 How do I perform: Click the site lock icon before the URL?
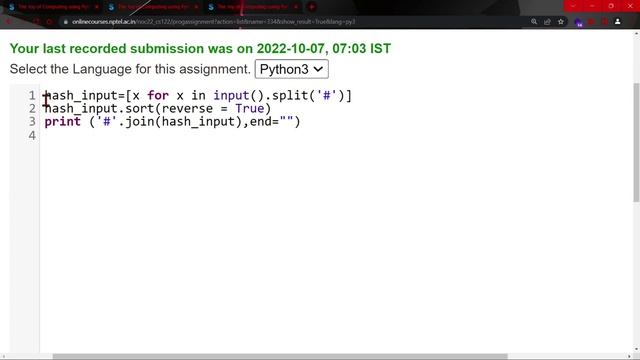click(x=65, y=22)
